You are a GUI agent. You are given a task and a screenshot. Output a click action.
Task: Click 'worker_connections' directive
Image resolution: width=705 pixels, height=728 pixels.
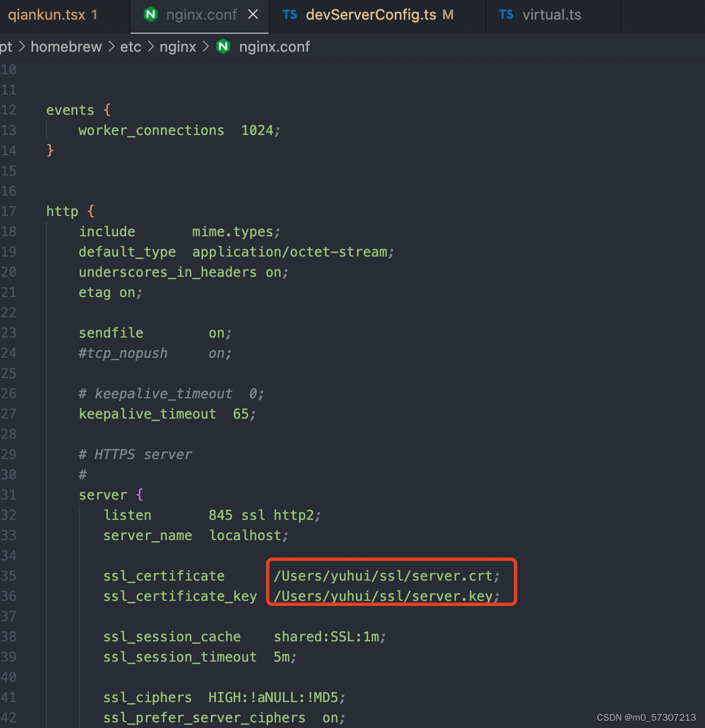click(151, 131)
